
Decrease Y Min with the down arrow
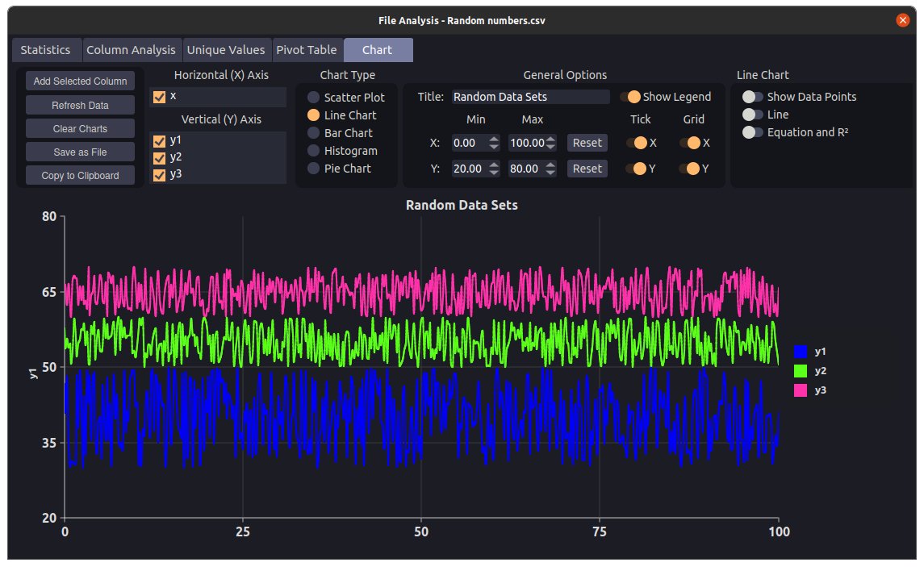(494, 173)
